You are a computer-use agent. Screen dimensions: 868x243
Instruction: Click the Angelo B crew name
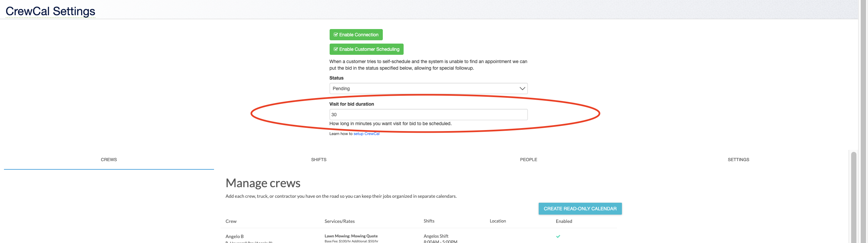click(235, 237)
